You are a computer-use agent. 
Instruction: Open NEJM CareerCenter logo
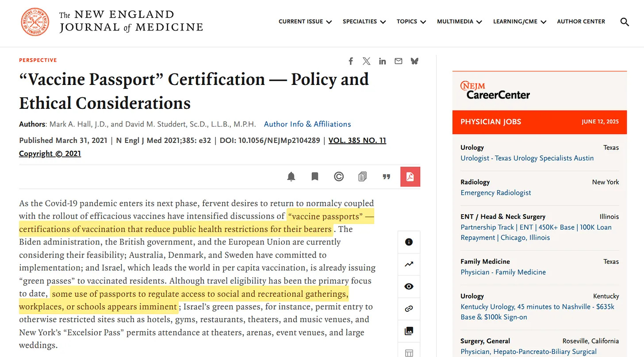pos(495,90)
